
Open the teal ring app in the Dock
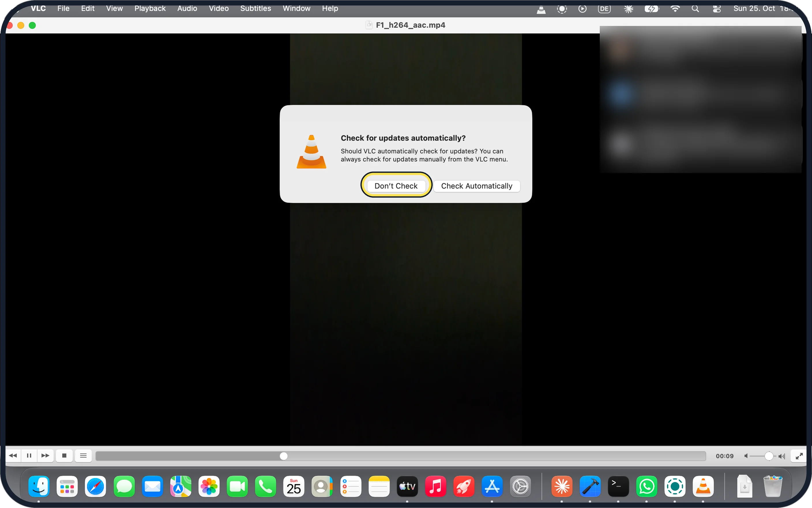(674, 486)
